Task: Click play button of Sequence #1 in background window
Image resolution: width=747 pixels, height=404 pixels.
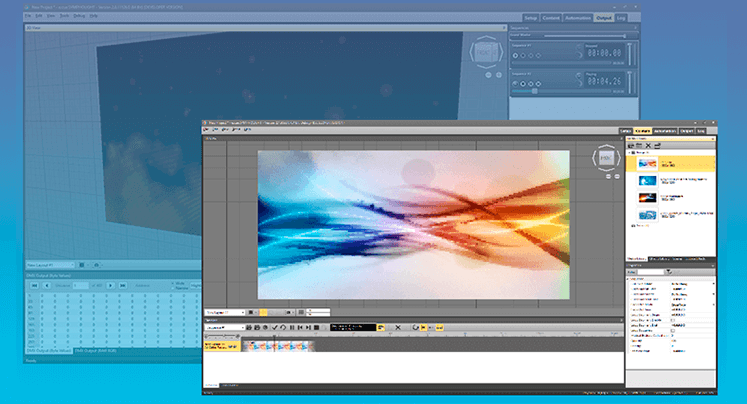Action: [515, 55]
